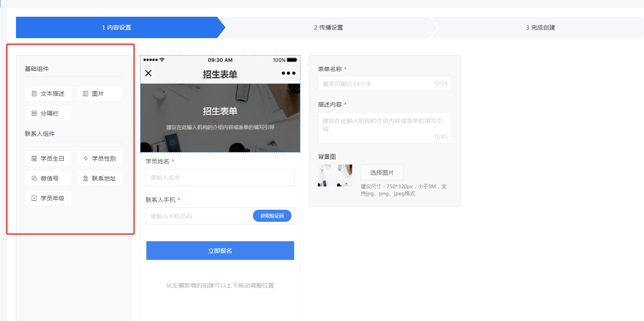Add the 微信号 WeChat ID field

point(48,178)
